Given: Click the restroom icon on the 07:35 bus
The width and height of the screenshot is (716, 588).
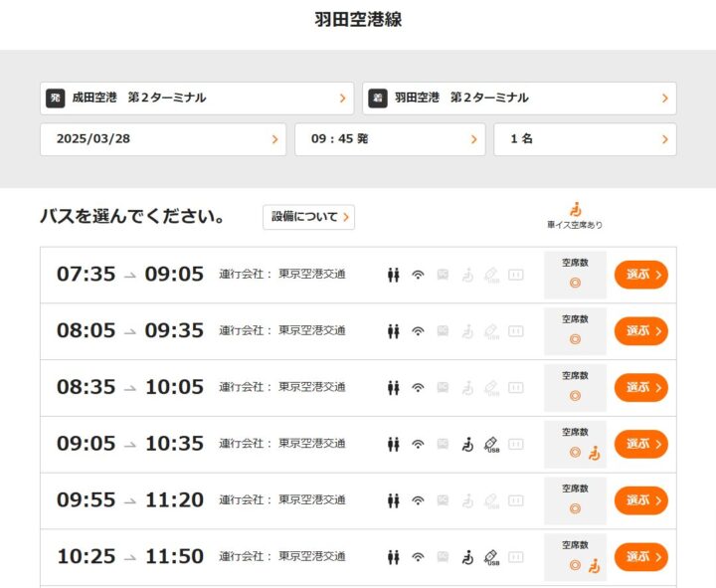Looking at the screenshot, I should pyautogui.click(x=393, y=275).
